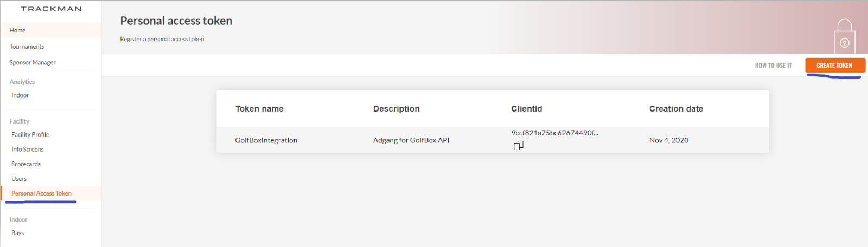Click the Description column header
The image size is (868, 247).
396,109
